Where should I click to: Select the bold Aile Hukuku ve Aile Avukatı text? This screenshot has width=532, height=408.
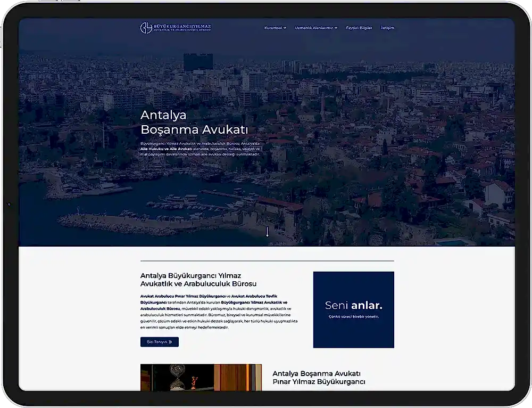[166, 149]
